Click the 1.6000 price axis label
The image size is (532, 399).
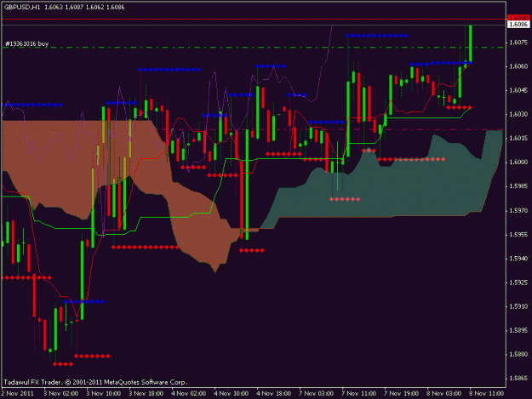(518, 162)
